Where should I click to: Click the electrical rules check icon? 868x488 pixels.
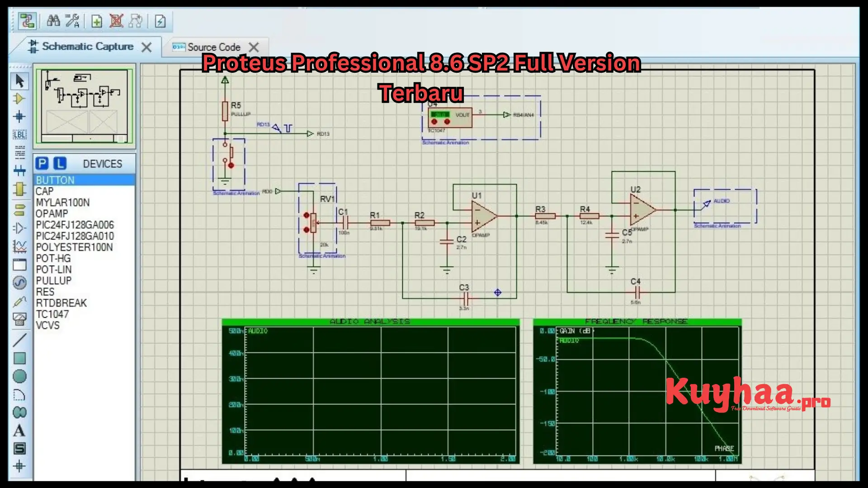pos(160,21)
